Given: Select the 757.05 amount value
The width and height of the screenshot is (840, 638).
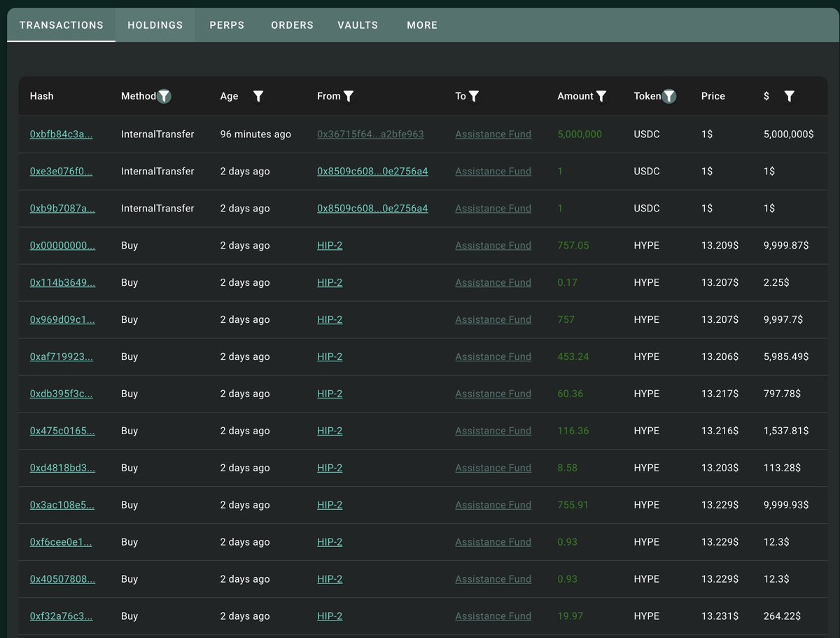Looking at the screenshot, I should (573, 246).
